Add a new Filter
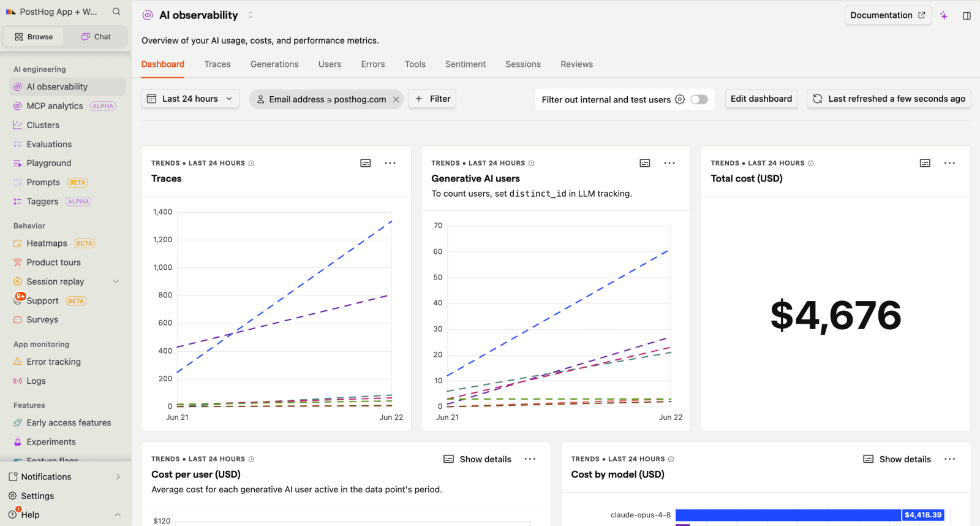The width and height of the screenshot is (980, 526). [x=432, y=99]
